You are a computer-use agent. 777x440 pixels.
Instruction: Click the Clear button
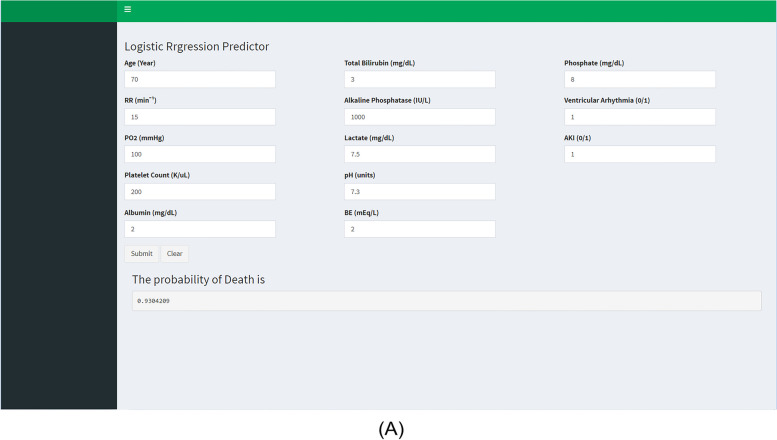tap(174, 254)
